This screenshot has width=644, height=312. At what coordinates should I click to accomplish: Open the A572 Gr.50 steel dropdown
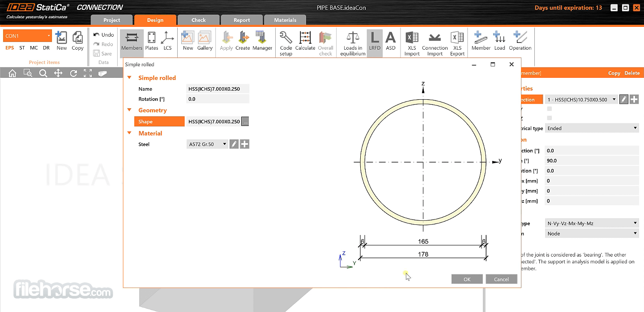(x=207, y=144)
